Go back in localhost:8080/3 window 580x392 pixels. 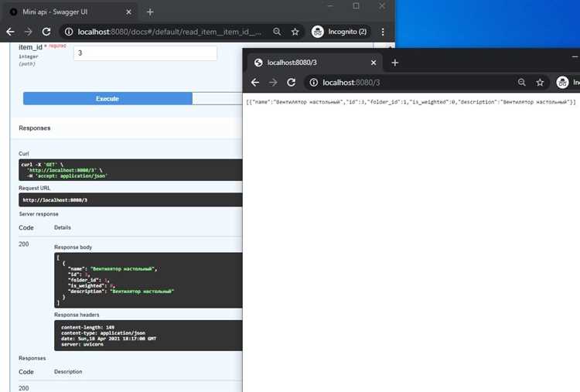click(255, 83)
